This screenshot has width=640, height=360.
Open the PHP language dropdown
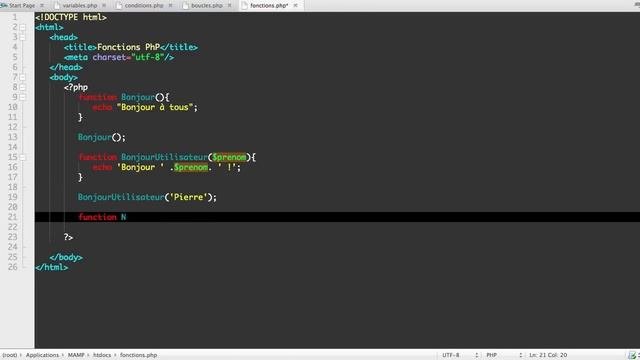(x=504, y=355)
